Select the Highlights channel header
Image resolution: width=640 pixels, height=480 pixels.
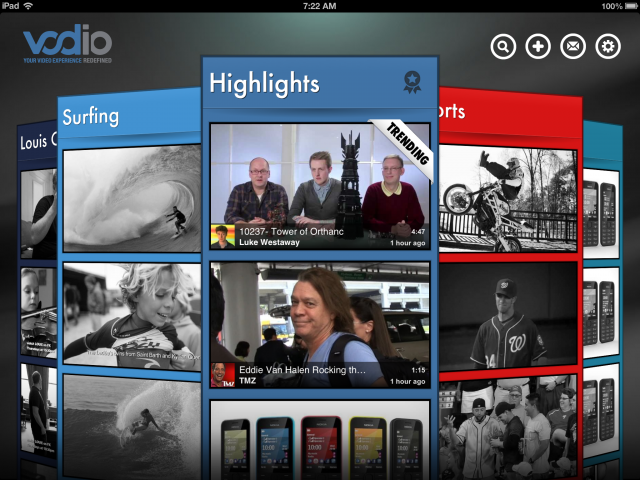point(320,83)
